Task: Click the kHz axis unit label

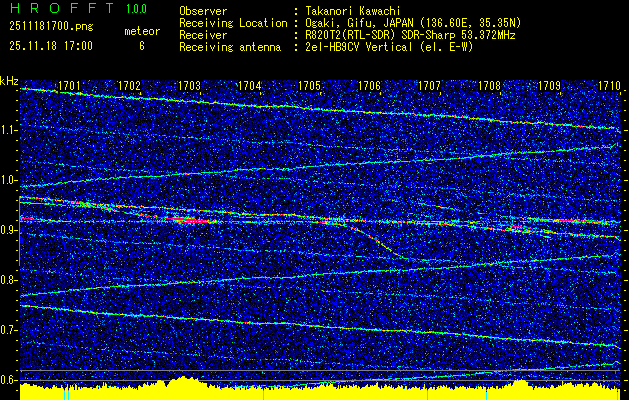Action: tap(10, 81)
